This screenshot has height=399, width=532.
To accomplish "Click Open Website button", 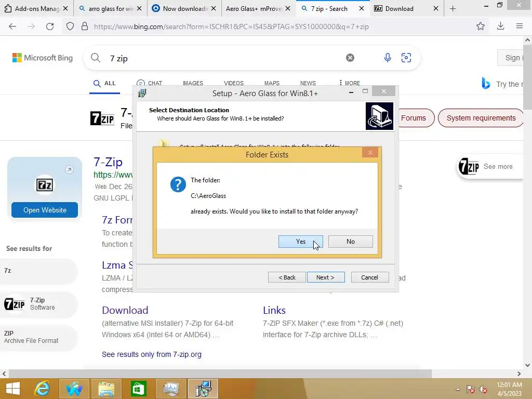I will [x=45, y=210].
